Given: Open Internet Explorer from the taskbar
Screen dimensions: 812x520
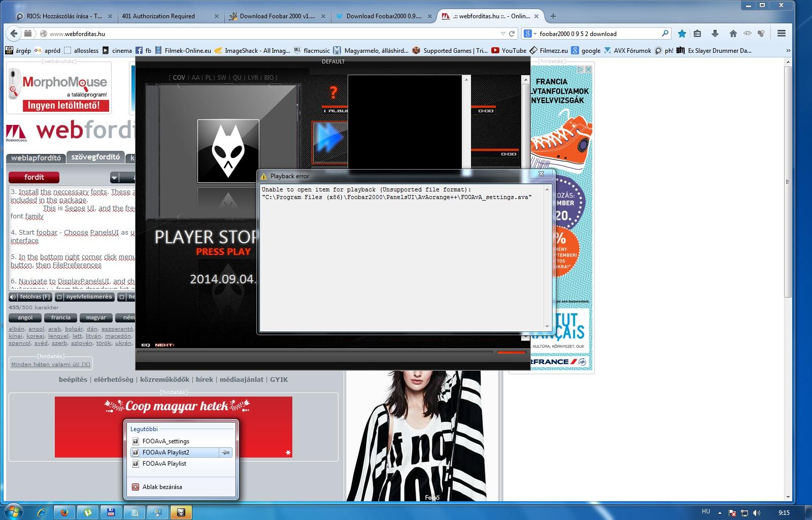Looking at the screenshot, I should point(42,512).
